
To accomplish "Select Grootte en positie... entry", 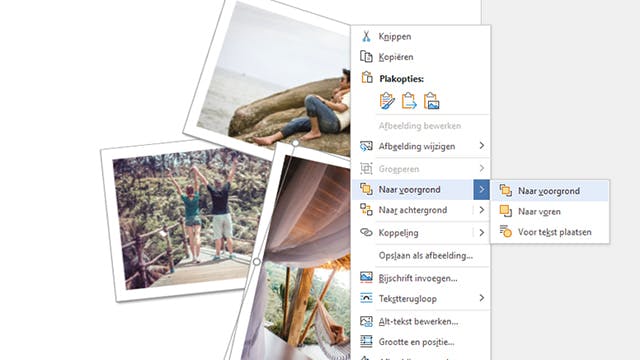I will point(420,342).
